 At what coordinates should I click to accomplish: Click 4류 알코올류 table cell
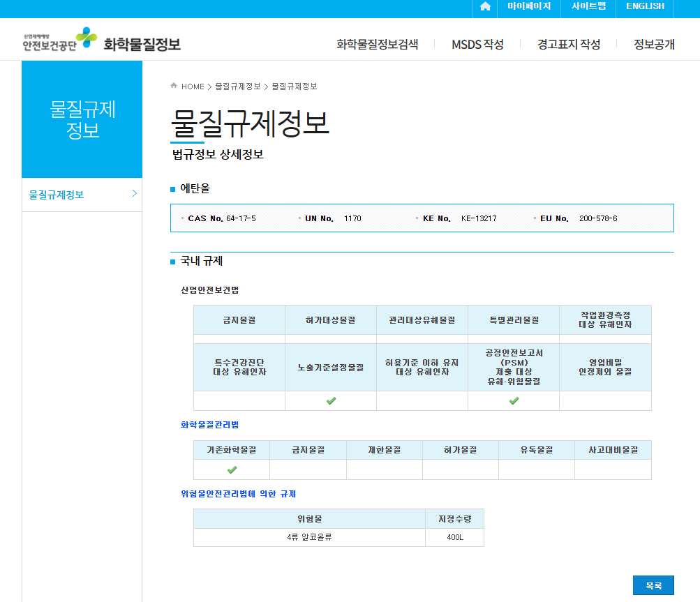coord(309,537)
